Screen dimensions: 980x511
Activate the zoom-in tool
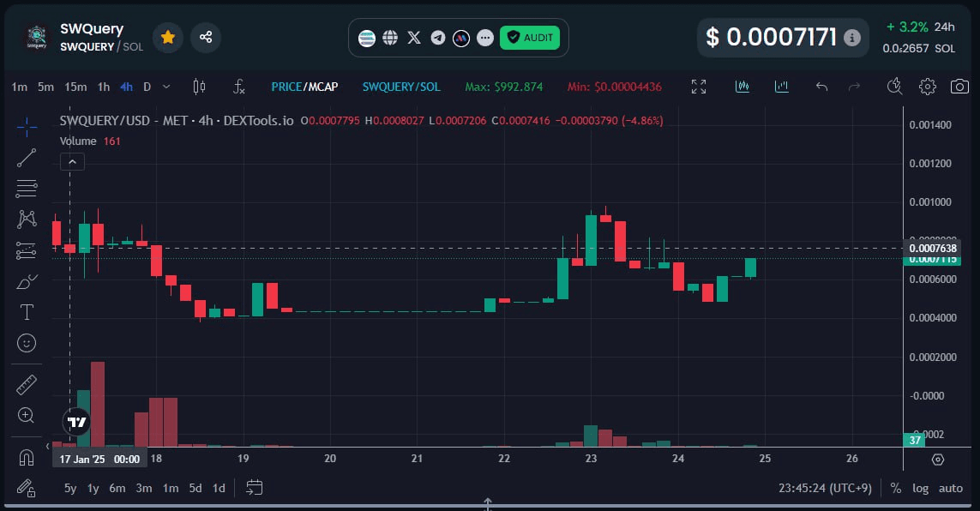coord(27,416)
